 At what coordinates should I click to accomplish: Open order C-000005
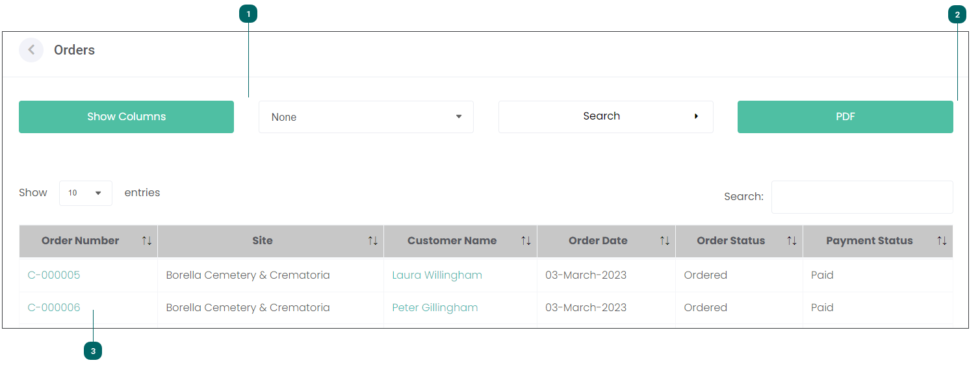click(54, 275)
